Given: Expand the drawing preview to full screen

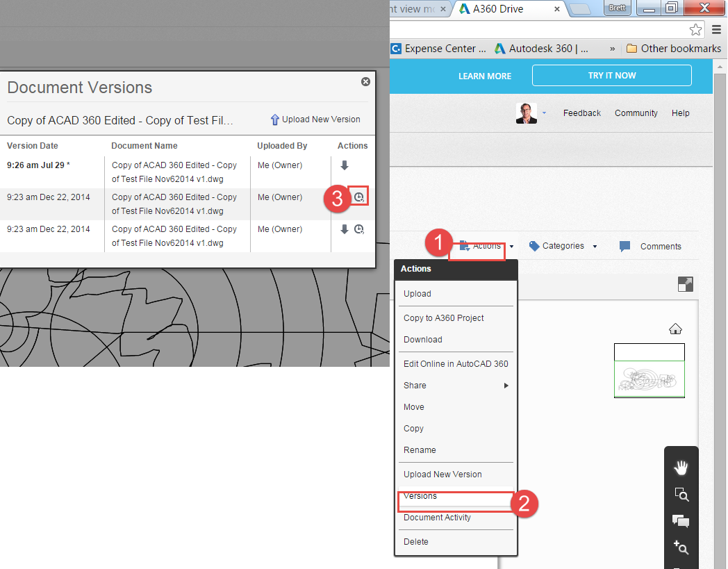Looking at the screenshot, I should (x=686, y=284).
